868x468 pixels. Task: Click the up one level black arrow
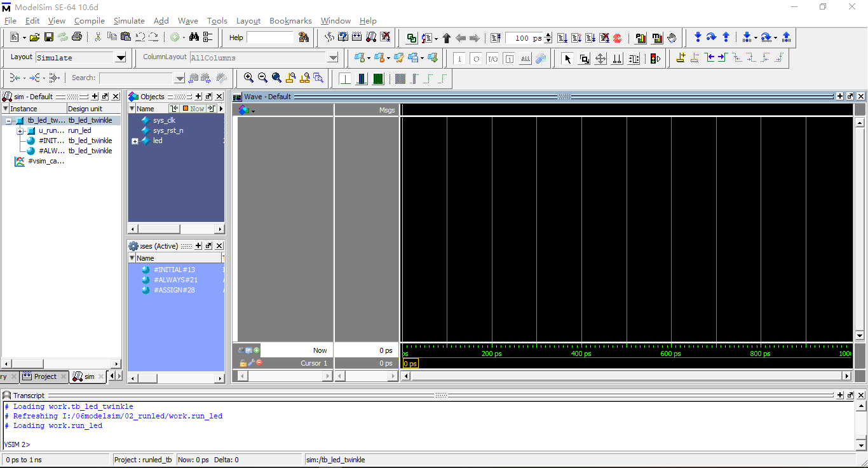tap(446, 38)
